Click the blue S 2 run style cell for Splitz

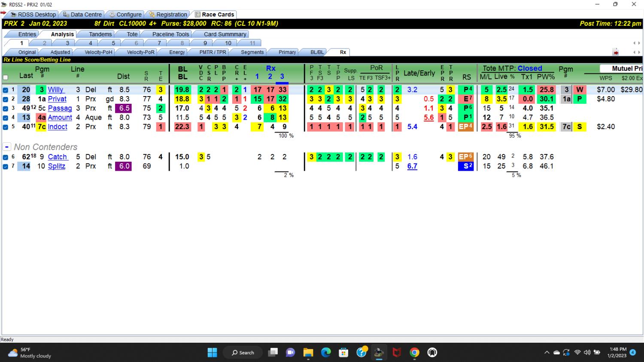(466, 166)
